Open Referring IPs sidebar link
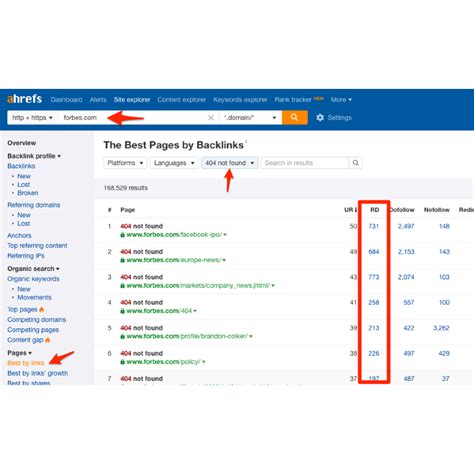Viewport: 474px width, 474px height. coord(26,256)
